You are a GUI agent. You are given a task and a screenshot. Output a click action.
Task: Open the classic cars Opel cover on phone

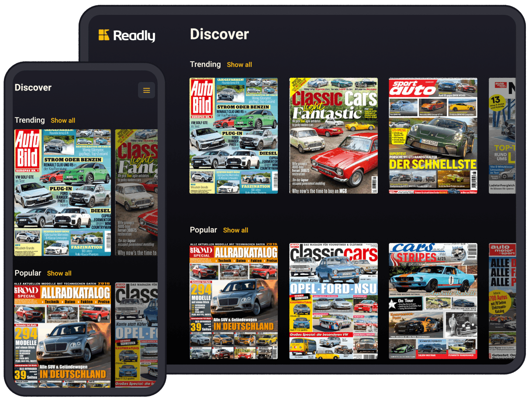137,334
